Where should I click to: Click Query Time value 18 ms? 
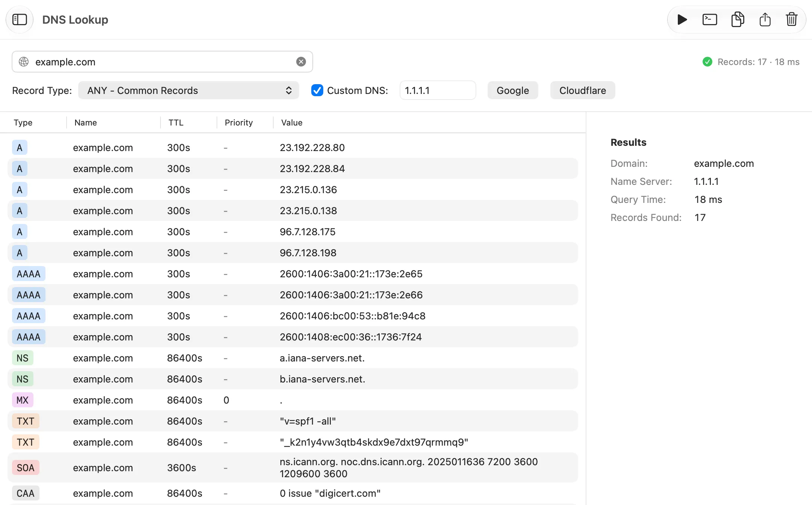tap(708, 200)
